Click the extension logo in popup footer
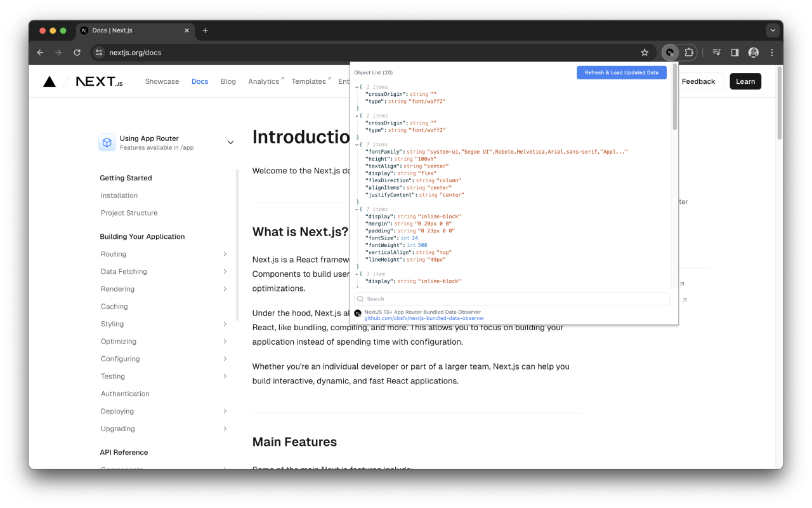Viewport: 812px width, 508px height. [358, 313]
